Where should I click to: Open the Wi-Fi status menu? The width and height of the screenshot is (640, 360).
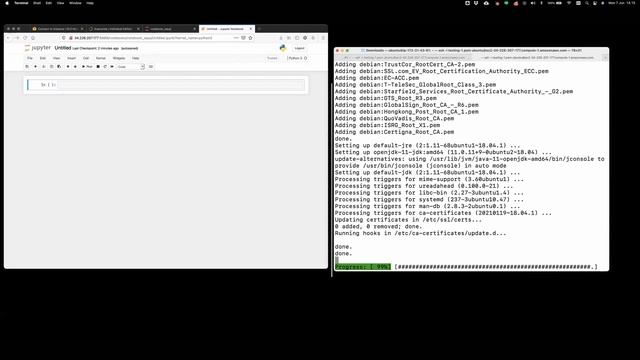[x=569, y=3]
